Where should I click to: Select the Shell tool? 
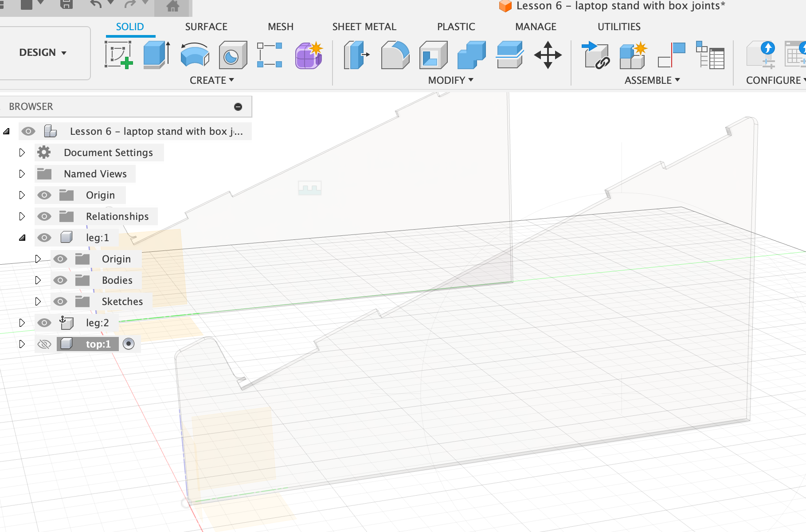click(x=433, y=55)
